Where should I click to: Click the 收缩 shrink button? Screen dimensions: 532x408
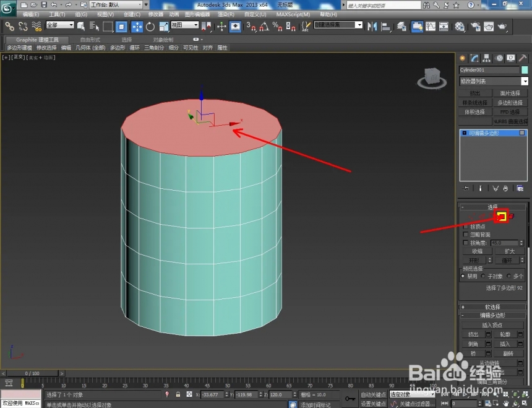(477, 251)
